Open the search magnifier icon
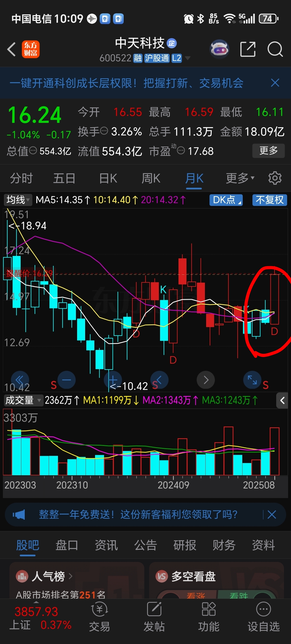Screen dimensions: 291x644 click(x=275, y=49)
